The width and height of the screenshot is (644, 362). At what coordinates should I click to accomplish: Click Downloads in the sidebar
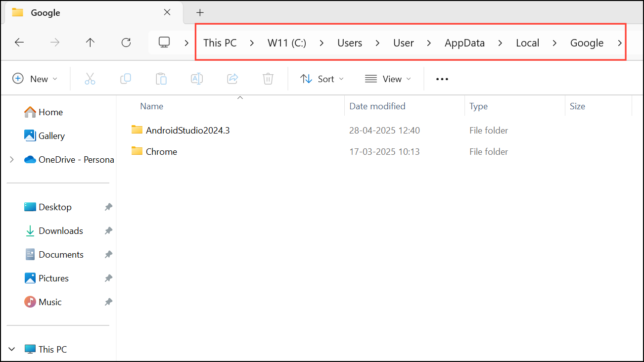(x=60, y=230)
